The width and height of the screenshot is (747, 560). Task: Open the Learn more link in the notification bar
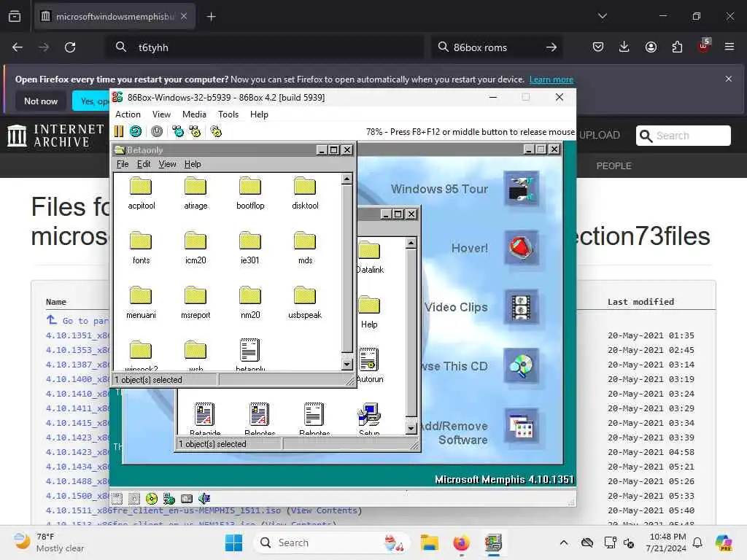click(x=551, y=79)
